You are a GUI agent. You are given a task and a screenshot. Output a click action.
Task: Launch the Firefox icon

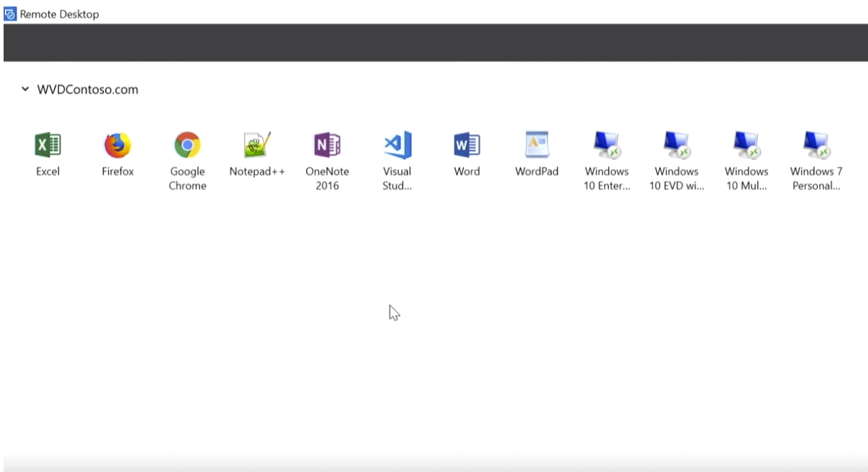coord(117,146)
